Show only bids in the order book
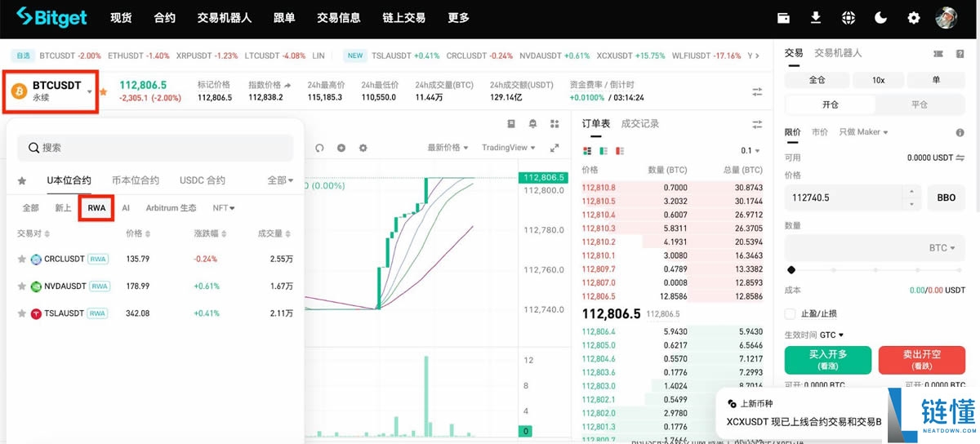980x444 pixels. 604,151
